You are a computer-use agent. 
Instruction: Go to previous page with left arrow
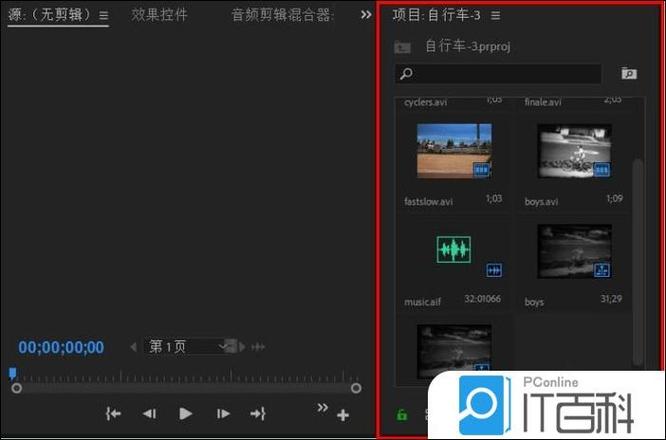[133, 347]
